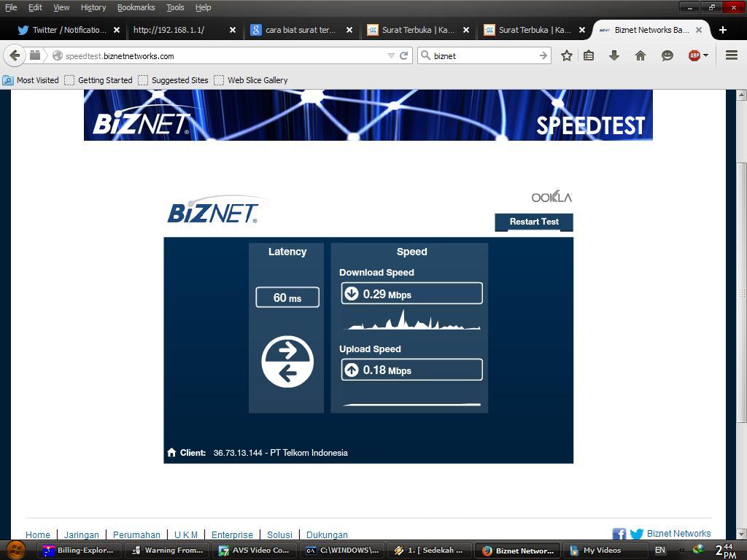747x560 pixels.
Task: Open the Biznet Twitter bird icon
Action: (636, 534)
